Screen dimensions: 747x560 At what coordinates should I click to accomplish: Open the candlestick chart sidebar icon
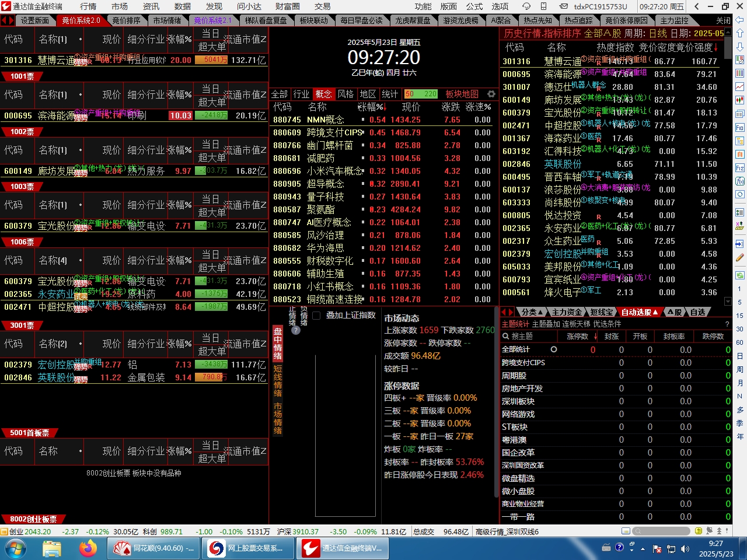740,100
